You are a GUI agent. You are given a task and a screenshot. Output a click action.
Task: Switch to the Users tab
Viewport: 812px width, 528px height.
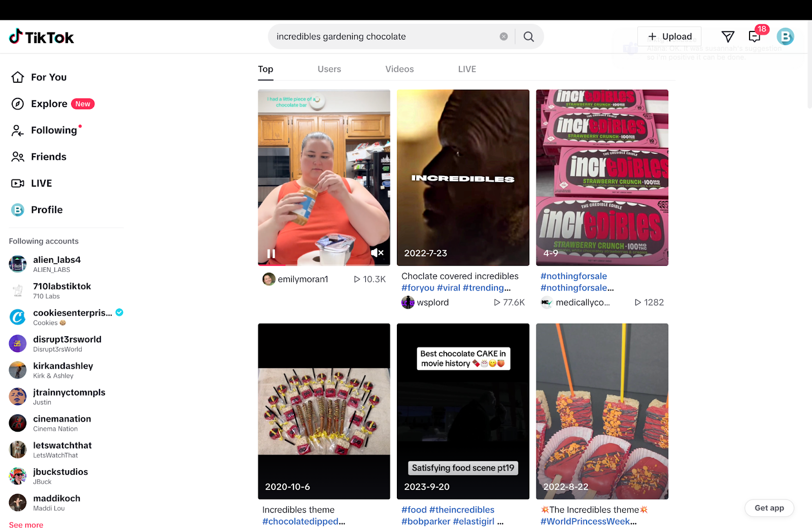click(x=329, y=69)
